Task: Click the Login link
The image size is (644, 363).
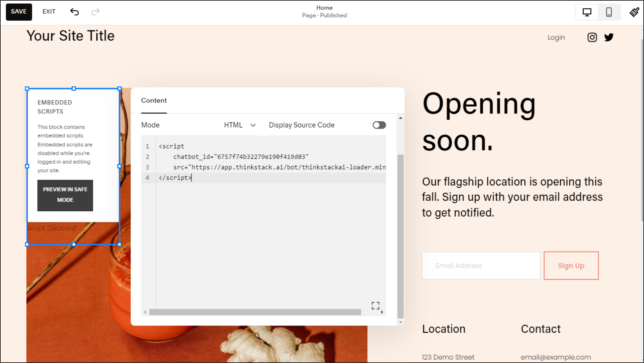Action: pos(556,38)
